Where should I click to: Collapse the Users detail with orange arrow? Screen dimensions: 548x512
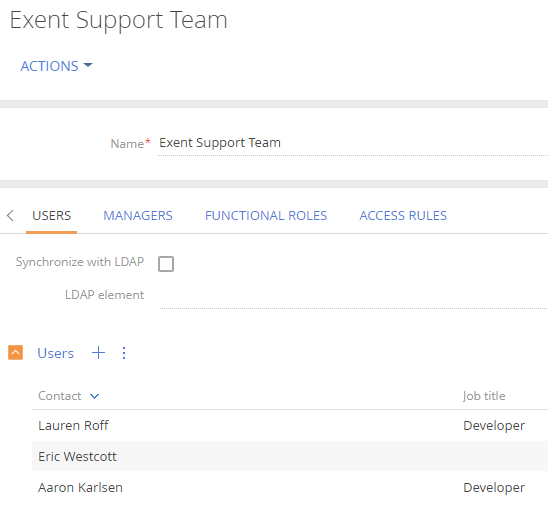point(15,353)
